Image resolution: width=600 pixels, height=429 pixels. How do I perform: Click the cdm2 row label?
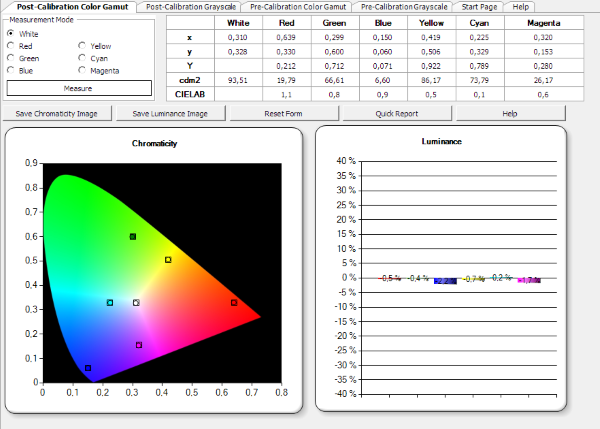tap(190, 80)
